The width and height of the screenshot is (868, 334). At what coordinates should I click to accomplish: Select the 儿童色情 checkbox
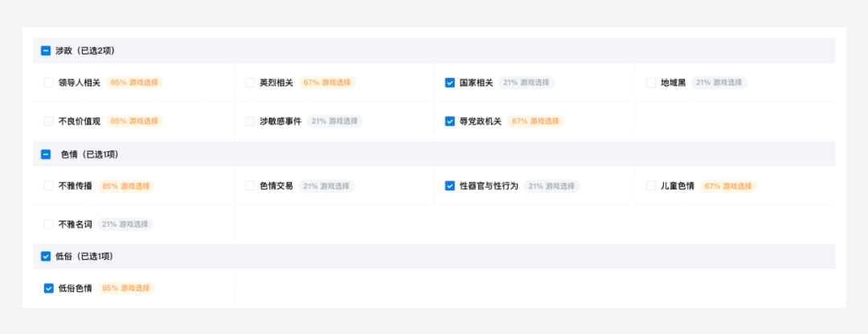pos(651,186)
